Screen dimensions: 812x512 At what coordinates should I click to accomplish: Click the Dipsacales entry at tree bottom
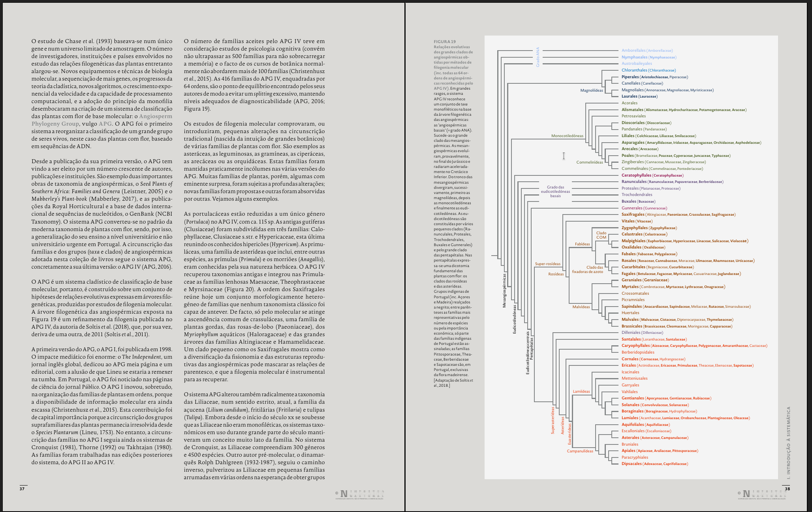click(x=632, y=464)
